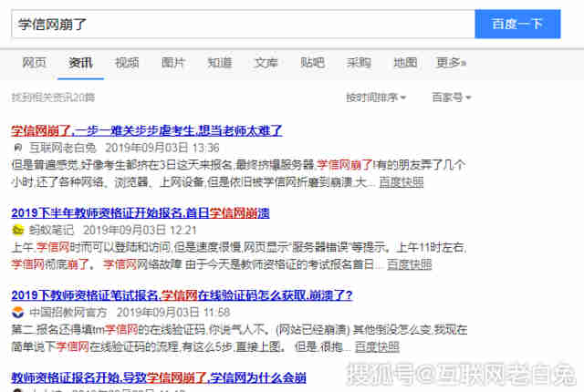584x392 pixels.
Task: Click the timestamp 2019年09月03日 13:36
Action: pos(162,148)
